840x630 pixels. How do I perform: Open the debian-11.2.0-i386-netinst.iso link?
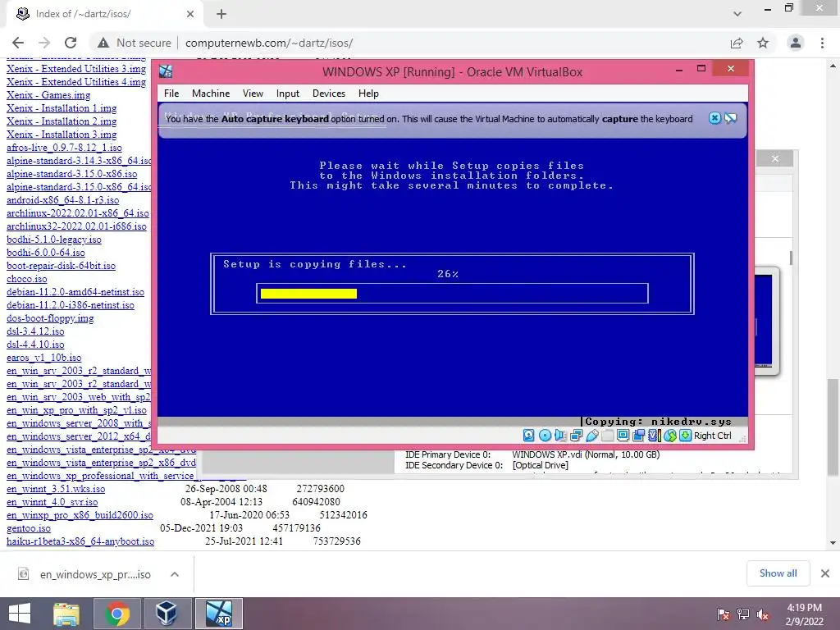pos(71,305)
